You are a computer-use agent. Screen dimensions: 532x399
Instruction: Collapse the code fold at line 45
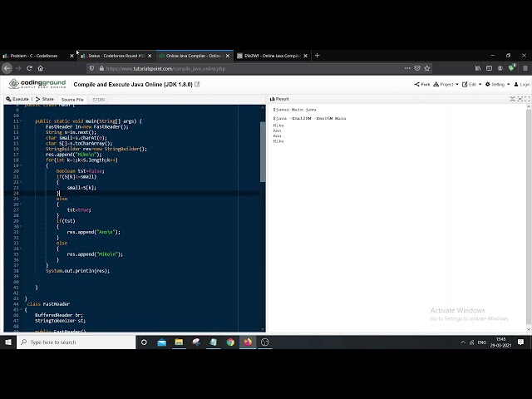21,309
